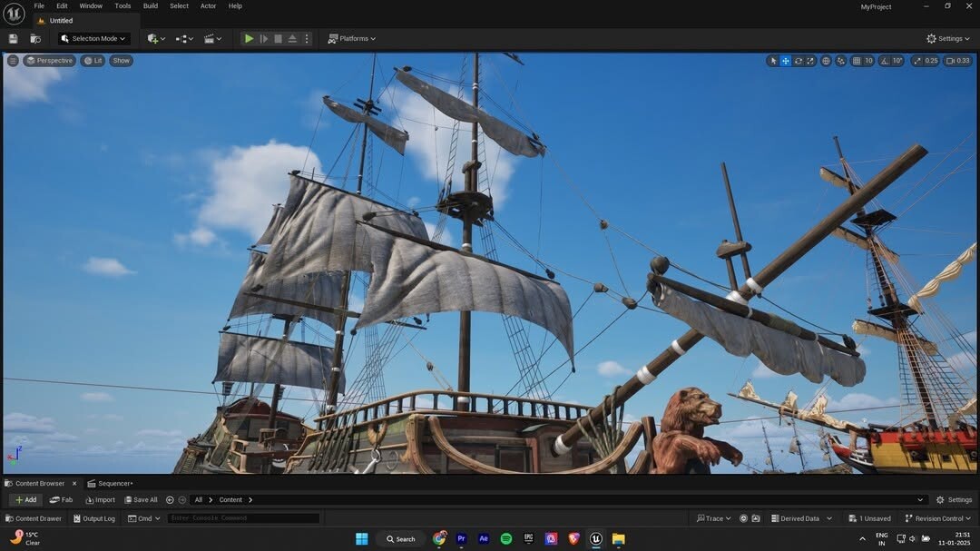This screenshot has height=551, width=980.
Task: Adjust the camera speed control showing 0.33
Action: point(958,61)
